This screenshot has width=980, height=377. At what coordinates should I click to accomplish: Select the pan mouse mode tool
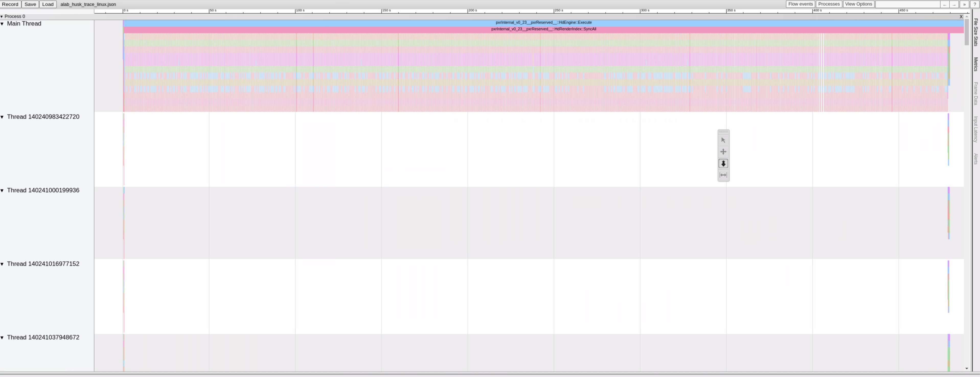point(723,152)
